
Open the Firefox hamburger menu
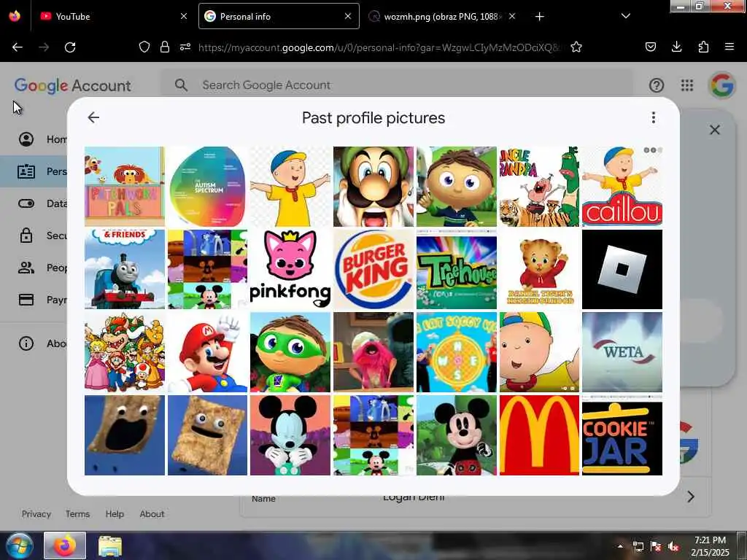click(729, 47)
